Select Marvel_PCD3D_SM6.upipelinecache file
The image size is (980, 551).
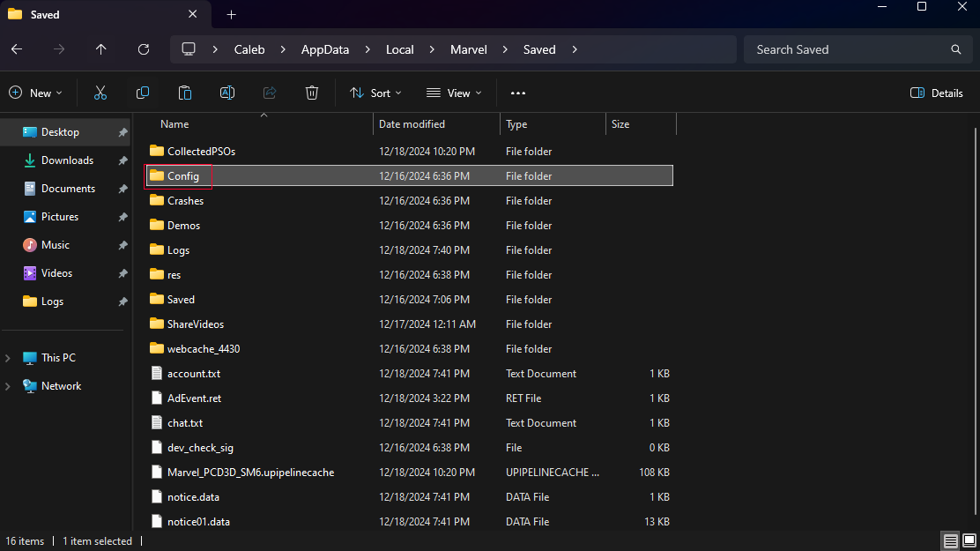pyautogui.click(x=409, y=473)
